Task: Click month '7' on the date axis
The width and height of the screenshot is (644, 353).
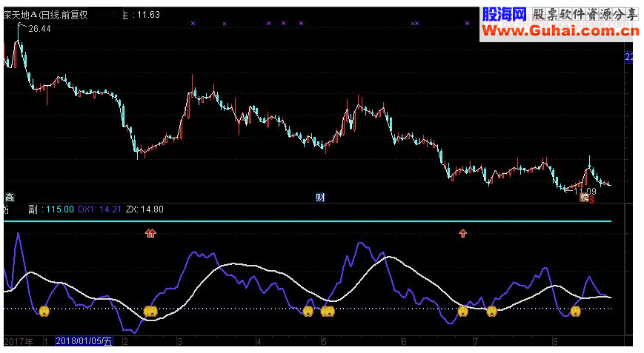Action: coord(475,341)
